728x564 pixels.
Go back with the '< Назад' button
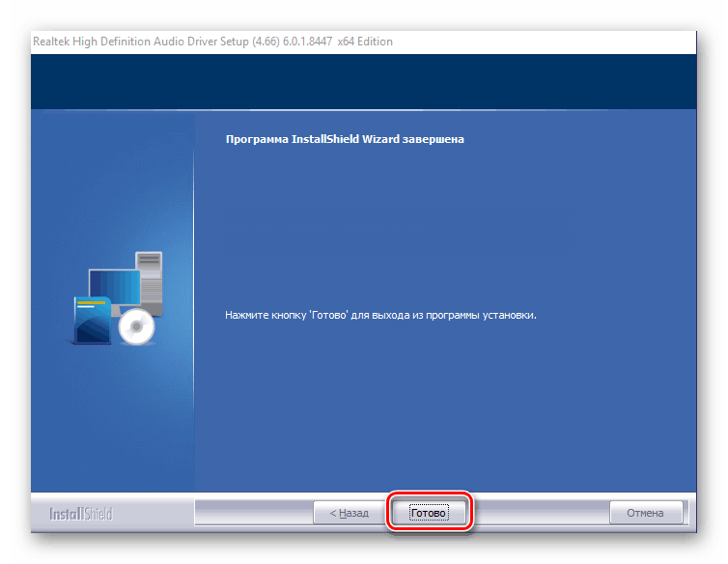click(350, 513)
